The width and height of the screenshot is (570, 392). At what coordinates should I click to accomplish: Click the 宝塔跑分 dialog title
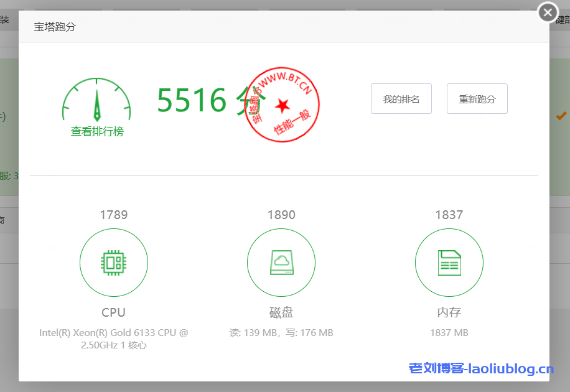click(x=55, y=27)
